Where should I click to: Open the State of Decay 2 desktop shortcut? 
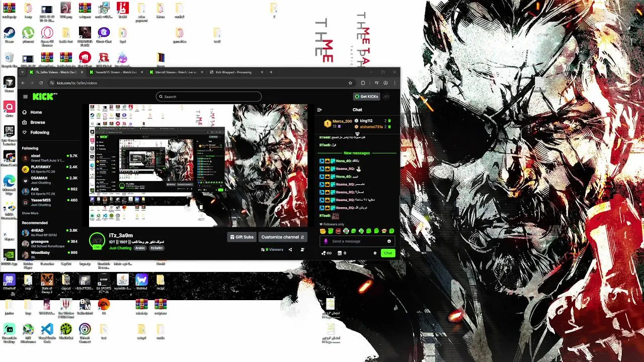pyautogui.click(x=47, y=283)
